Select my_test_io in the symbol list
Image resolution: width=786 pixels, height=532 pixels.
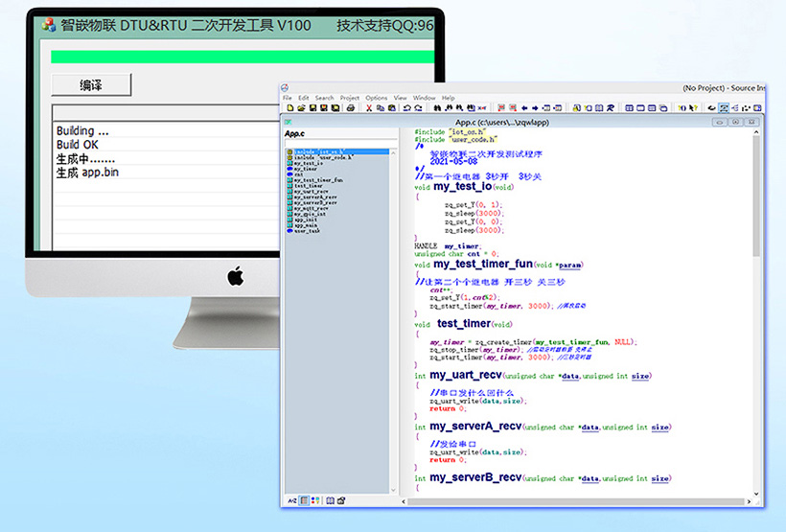pos(307,163)
